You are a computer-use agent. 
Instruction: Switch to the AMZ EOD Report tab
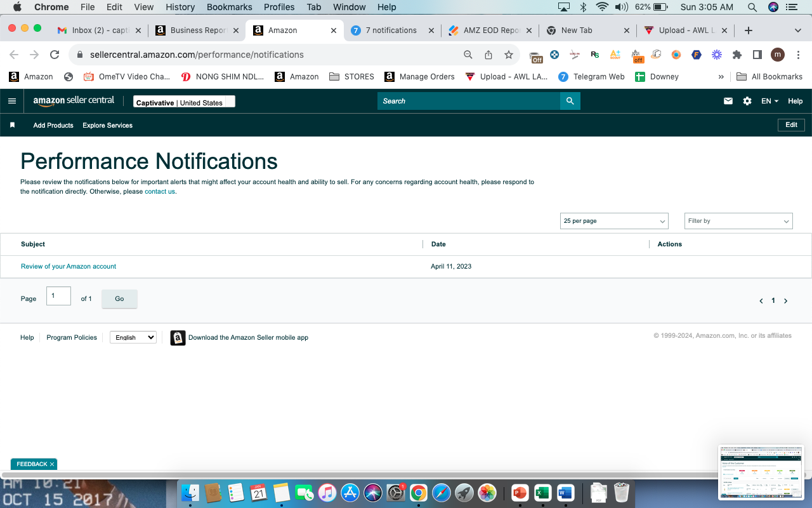click(490, 30)
